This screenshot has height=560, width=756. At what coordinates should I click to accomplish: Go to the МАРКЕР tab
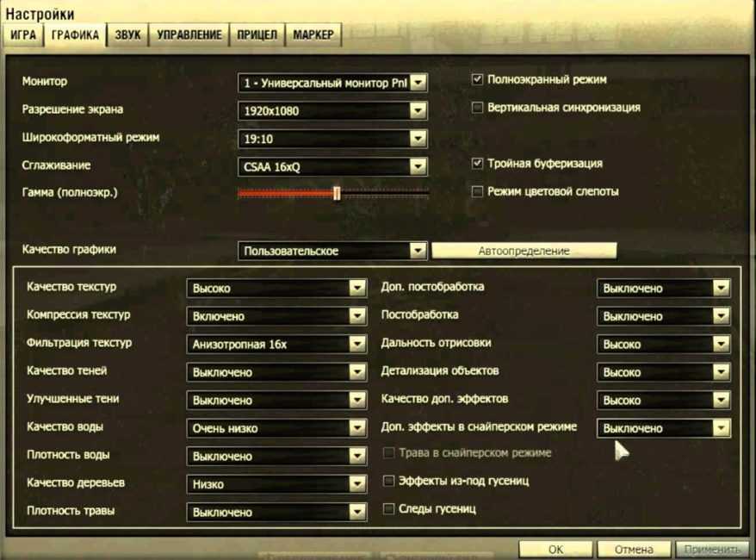pyautogui.click(x=313, y=35)
